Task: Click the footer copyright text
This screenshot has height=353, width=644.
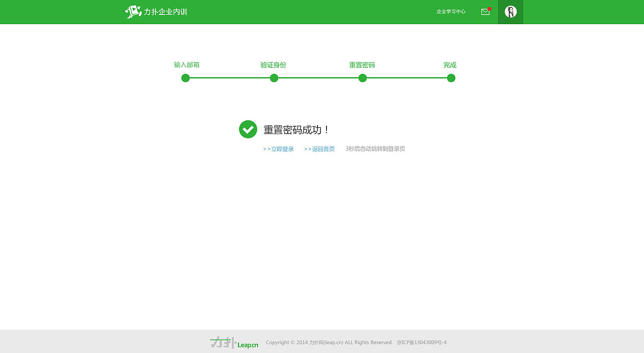Action: click(329, 342)
